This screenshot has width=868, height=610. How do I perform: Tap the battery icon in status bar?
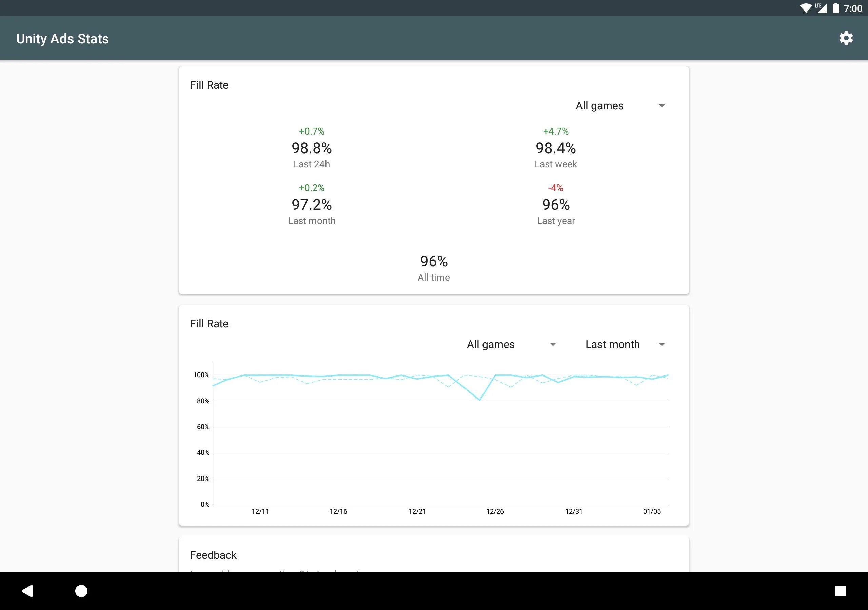[x=836, y=8]
